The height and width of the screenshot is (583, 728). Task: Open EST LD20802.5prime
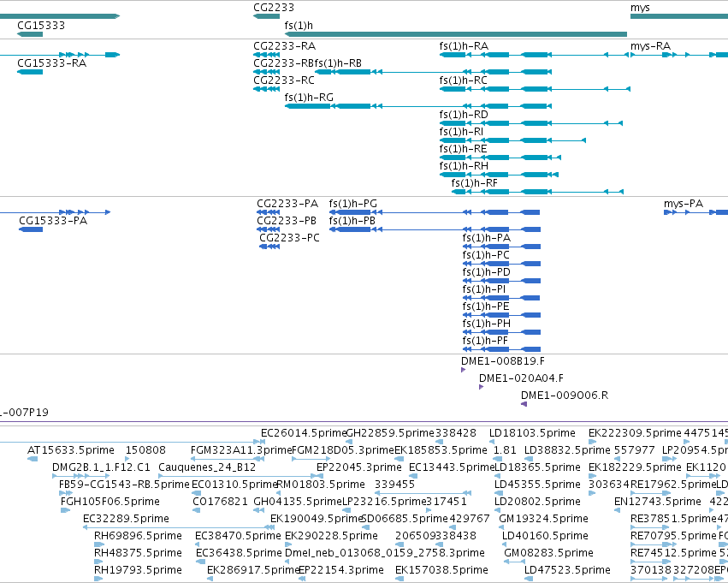point(537,502)
